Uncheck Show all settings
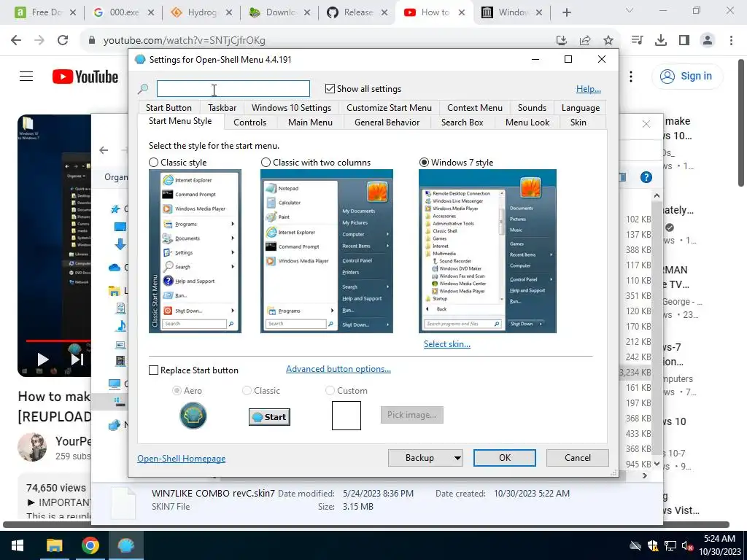 point(330,88)
